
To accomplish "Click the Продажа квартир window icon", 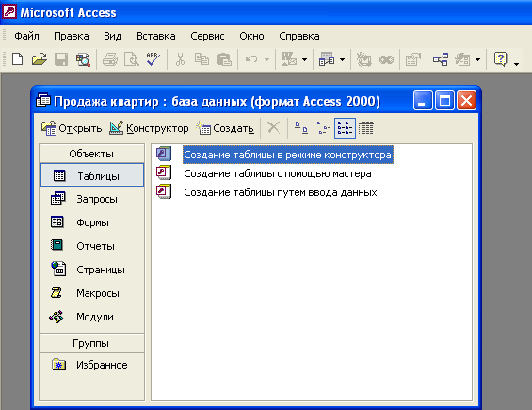I will (x=43, y=100).
